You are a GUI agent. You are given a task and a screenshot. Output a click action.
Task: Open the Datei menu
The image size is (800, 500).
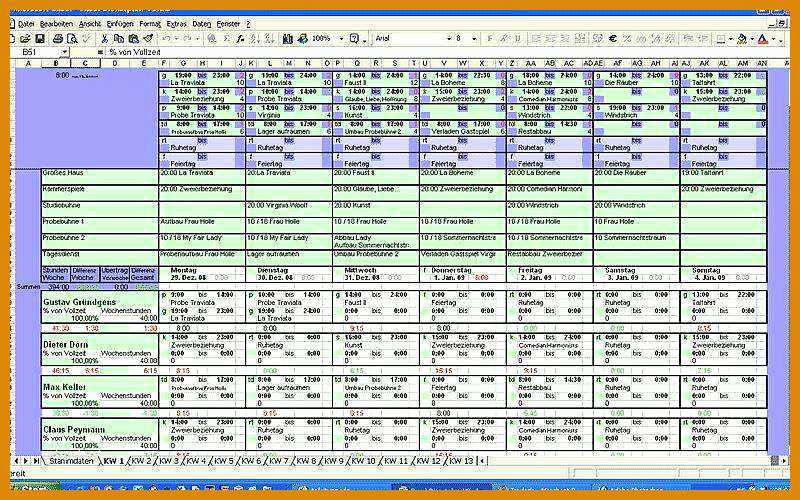(x=26, y=24)
